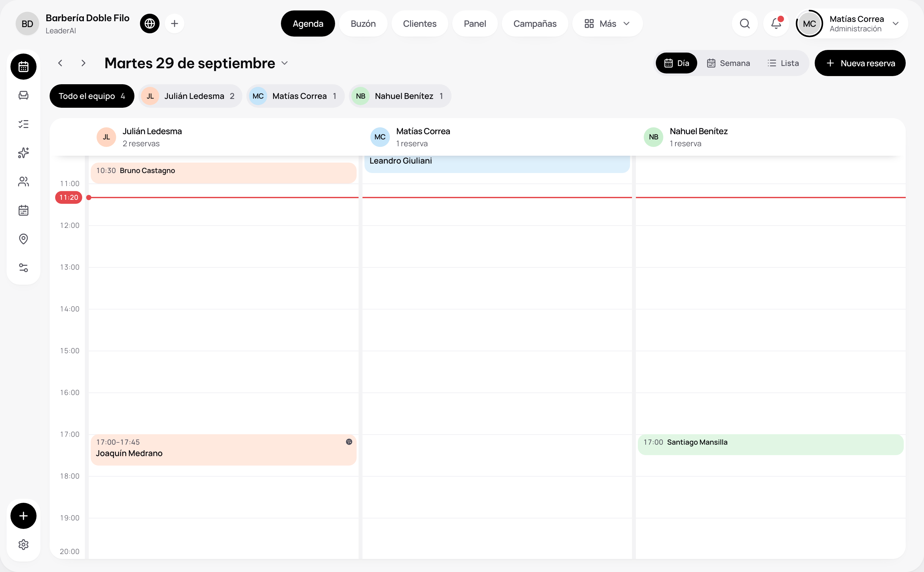
Task: Open the schedule calendar sidebar icon
Action: pyautogui.click(x=23, y=210)
